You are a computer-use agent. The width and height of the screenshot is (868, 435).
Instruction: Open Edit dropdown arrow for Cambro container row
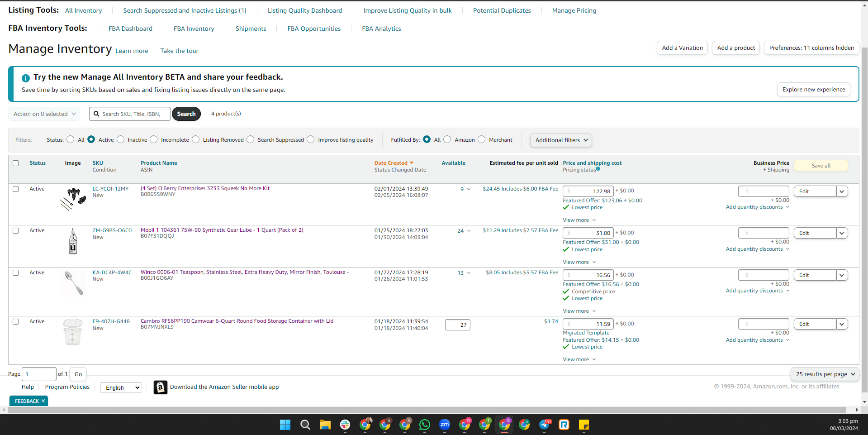click(842, 324)
